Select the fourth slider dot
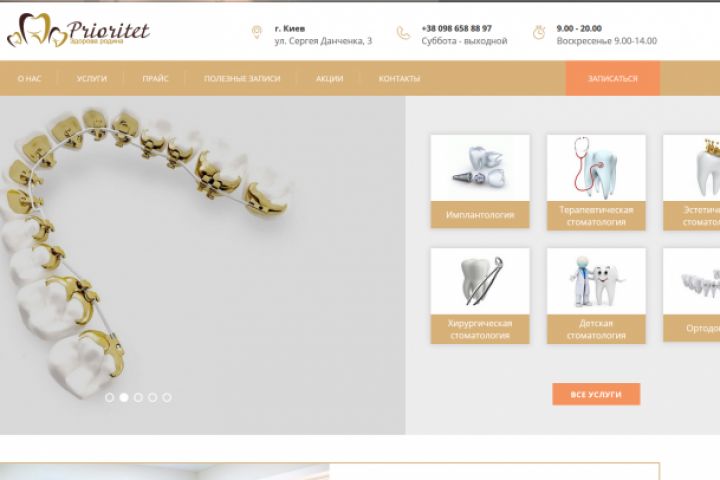This screenshot has width=720, height=480. [153, 397]
